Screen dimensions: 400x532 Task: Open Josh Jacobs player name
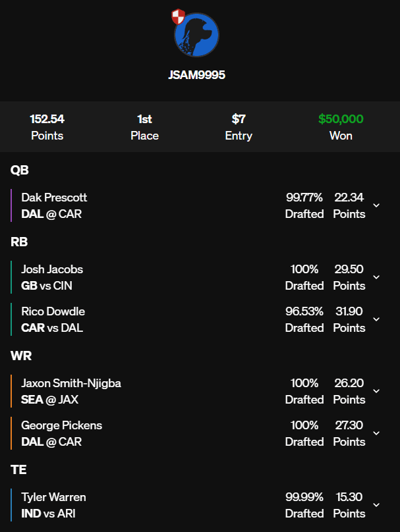click(x=52, y=269)
